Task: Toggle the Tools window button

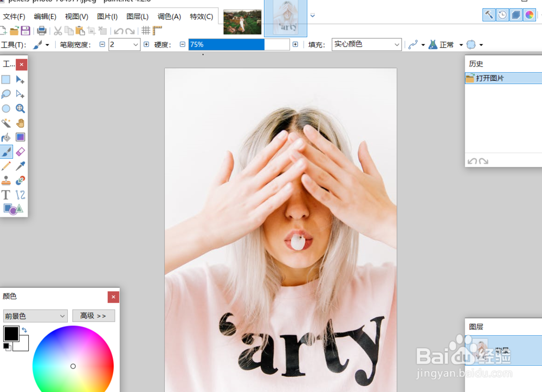Action: tap(489, 15)
